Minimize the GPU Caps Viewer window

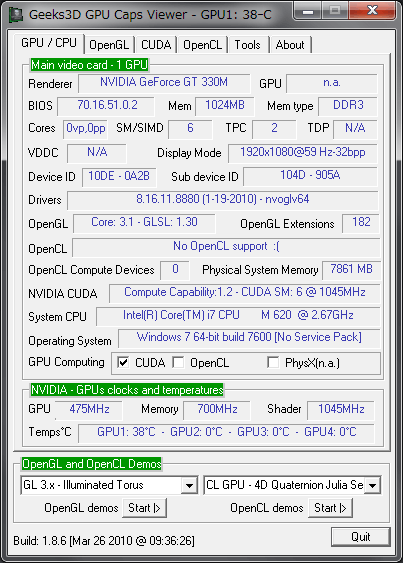point(307,11)
